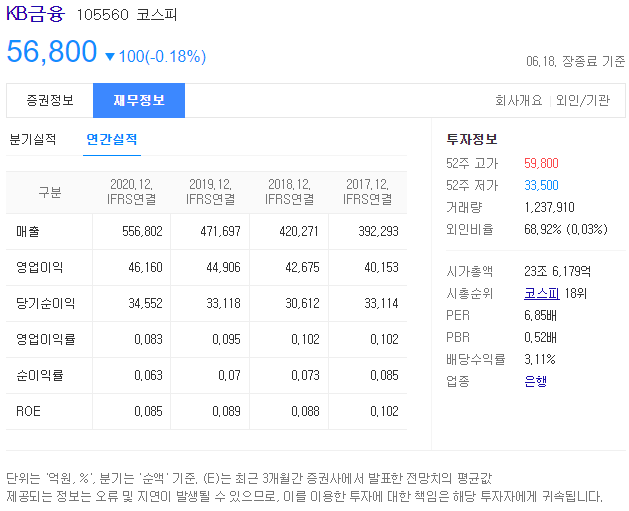Click the ROE value 0.089
This screenshot has width=629, height=511.
(x=226, y=411)
